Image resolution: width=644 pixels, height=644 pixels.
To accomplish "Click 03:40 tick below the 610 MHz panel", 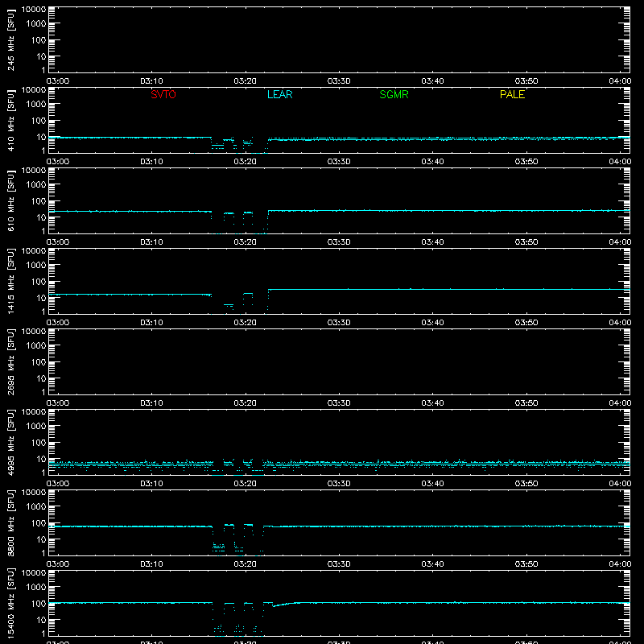I will click(x=432, y=242).
